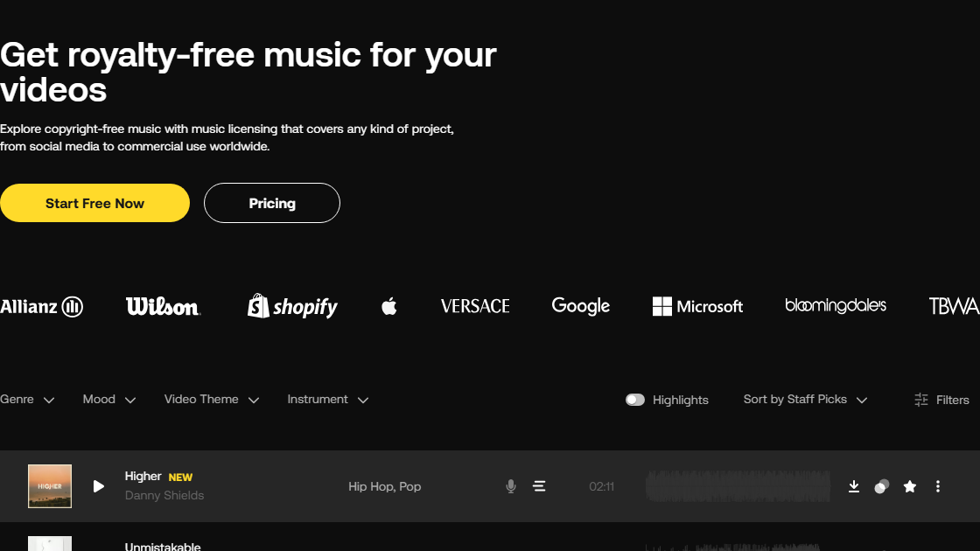Find similar songs for Higher
The height and width of the screenshot is (551, 980).
click(x=881, y=486)
